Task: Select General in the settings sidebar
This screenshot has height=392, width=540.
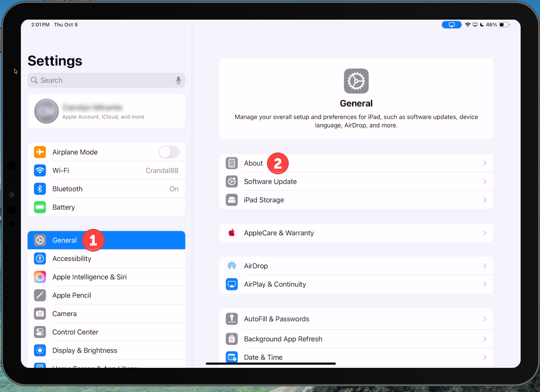Action: [106, 240]
